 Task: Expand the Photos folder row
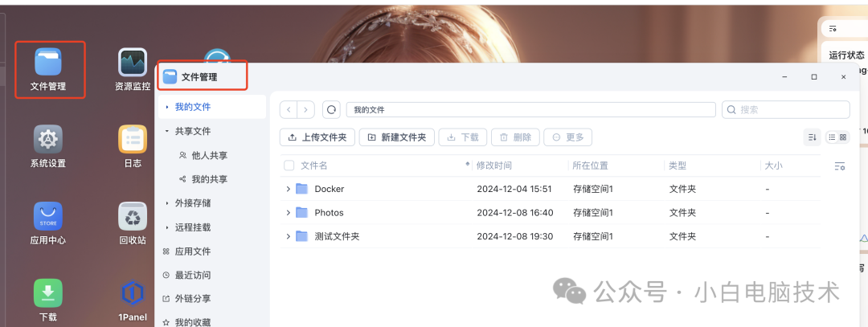(x=288, y=212)
